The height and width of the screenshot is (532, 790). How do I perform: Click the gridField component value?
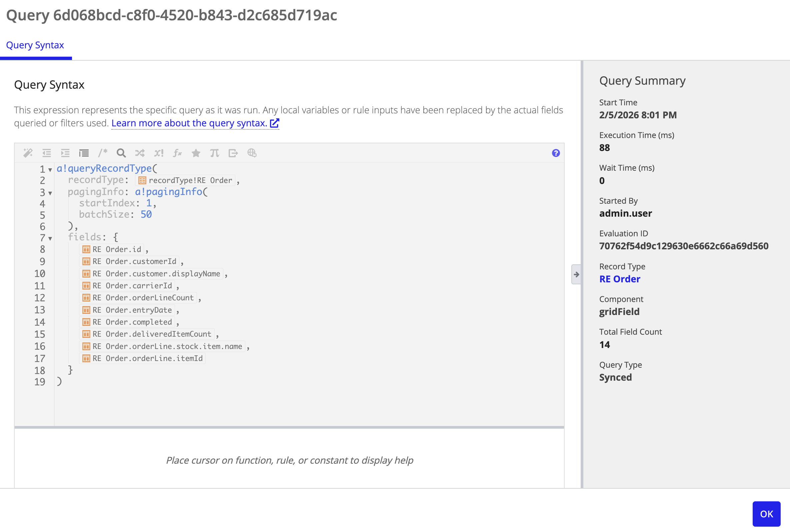coord(619,311)
